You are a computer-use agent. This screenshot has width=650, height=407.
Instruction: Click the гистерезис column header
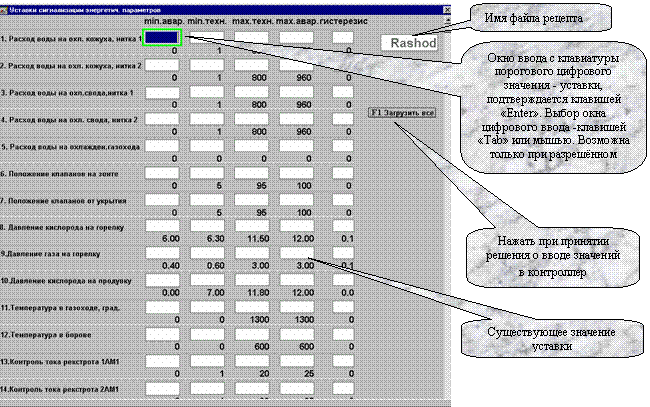344,21
